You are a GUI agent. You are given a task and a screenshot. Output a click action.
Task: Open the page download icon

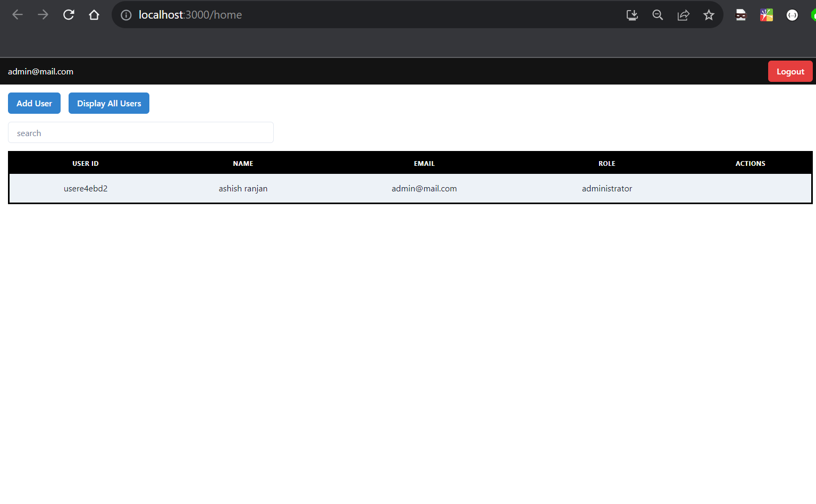pos(632,14)
